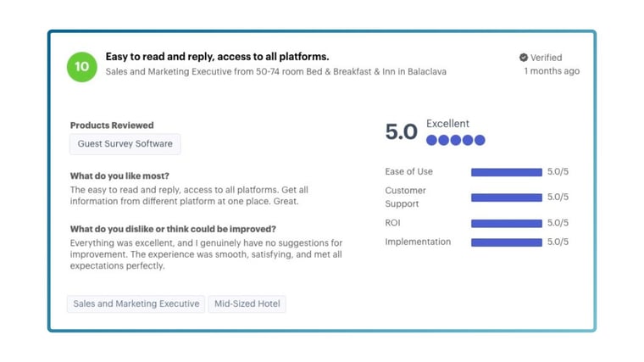The width and height of the screenshot is (644, 362).
Task: Click the middle blue rating dot
Action: [x=456, y=140]
